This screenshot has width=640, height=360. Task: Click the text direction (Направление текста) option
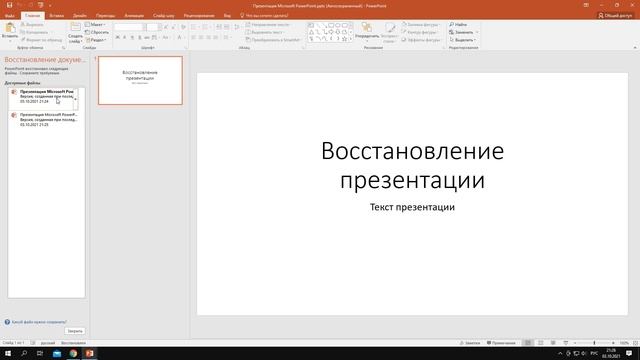pyautogui.click(x=268, y=25)
